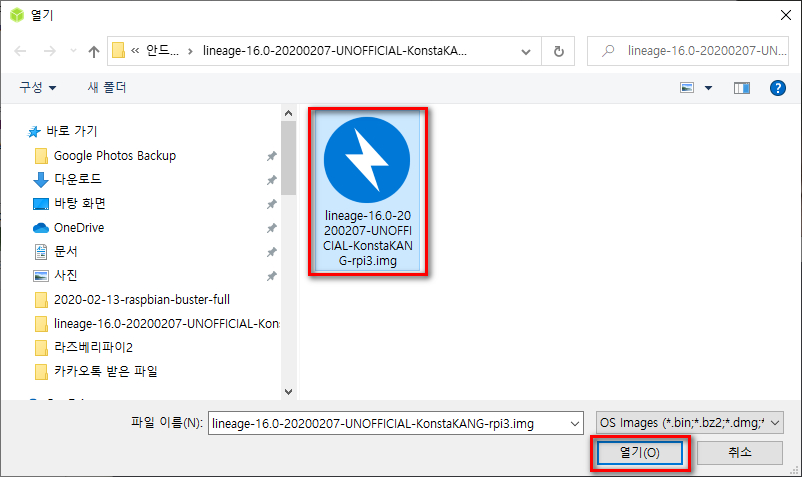Click sidebar scrollbar up arrow
The image size is (802, 477).
tap(288, 113)
